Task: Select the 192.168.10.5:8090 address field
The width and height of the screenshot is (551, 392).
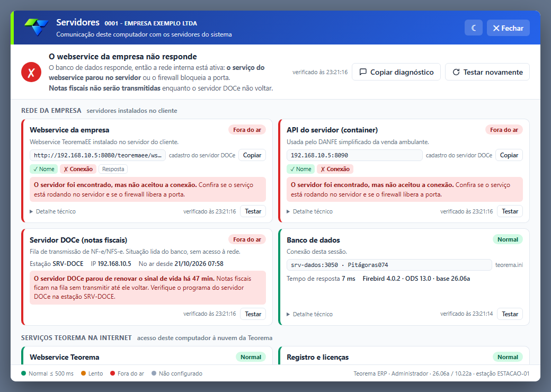Action: (354, 155)
